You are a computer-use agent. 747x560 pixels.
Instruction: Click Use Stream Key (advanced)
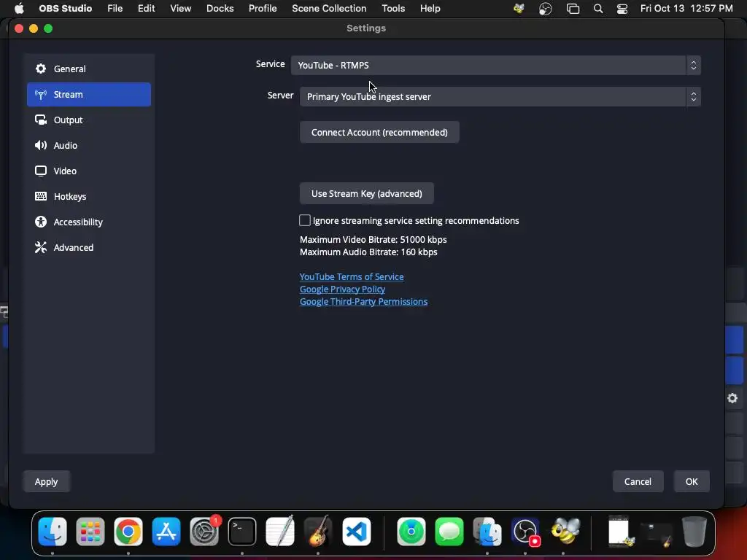[367, 194]
